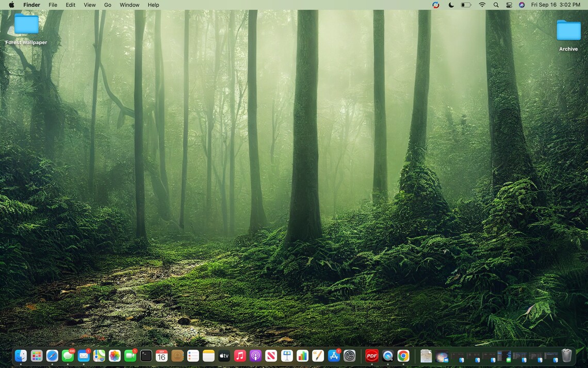Open the Calendar app
Image resolution: width=588 pixels, height=368 pixels.
[161, 355]
